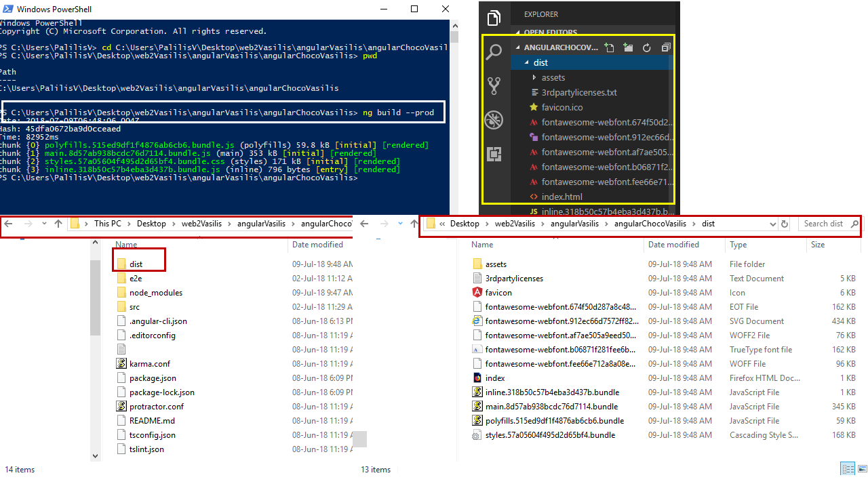Click the Firefox icon of the index file
The width and height of the screenshot is (868, 488).
pyautogui.click(x=477, y=378)
